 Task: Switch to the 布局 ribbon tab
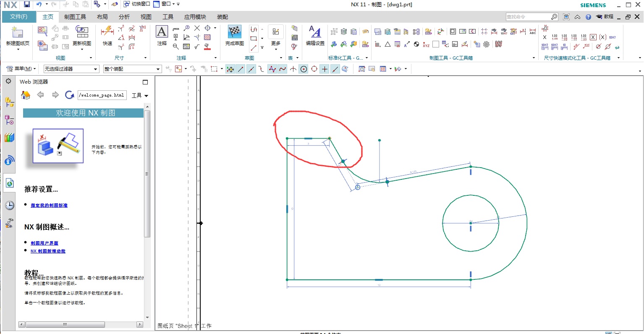pyautogui.click(x=102, y=17)
